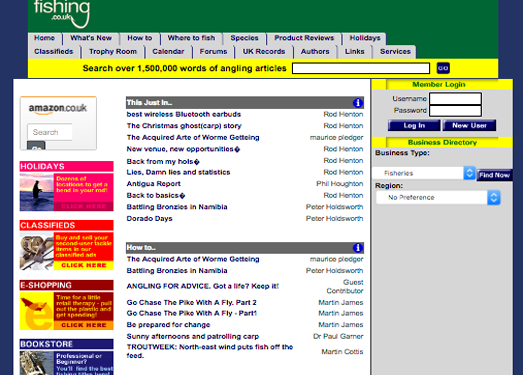
Task: Open the How to tab
Action: click(140, 38)
